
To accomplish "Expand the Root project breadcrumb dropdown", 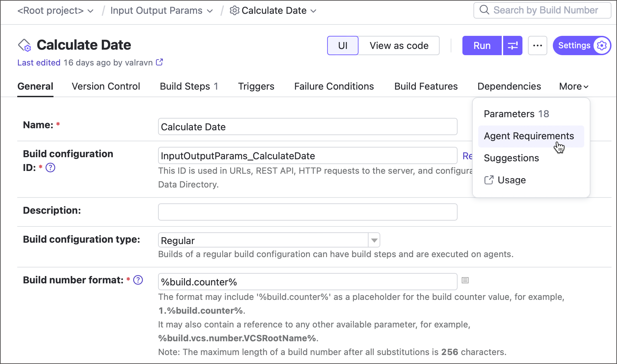I will coord(90,11).
